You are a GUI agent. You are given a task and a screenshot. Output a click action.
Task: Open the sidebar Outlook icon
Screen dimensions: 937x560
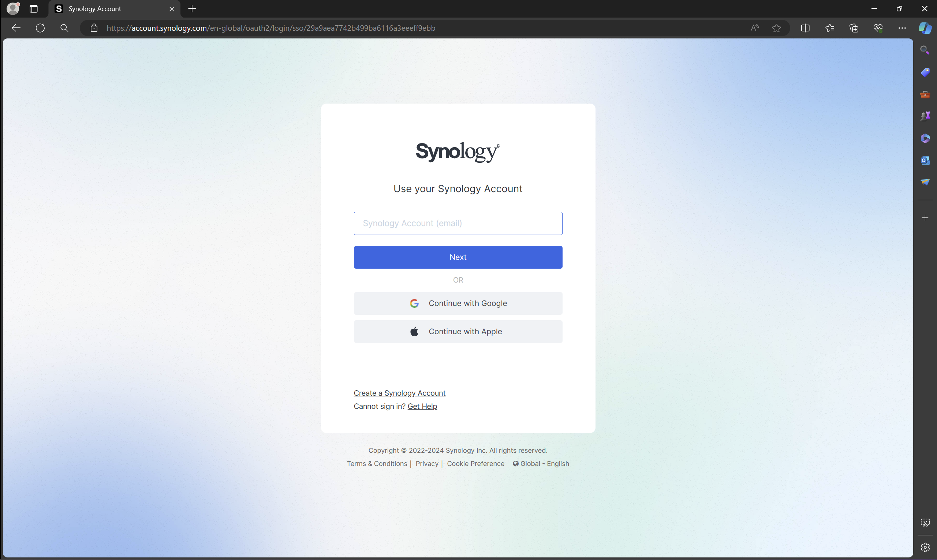925,160
